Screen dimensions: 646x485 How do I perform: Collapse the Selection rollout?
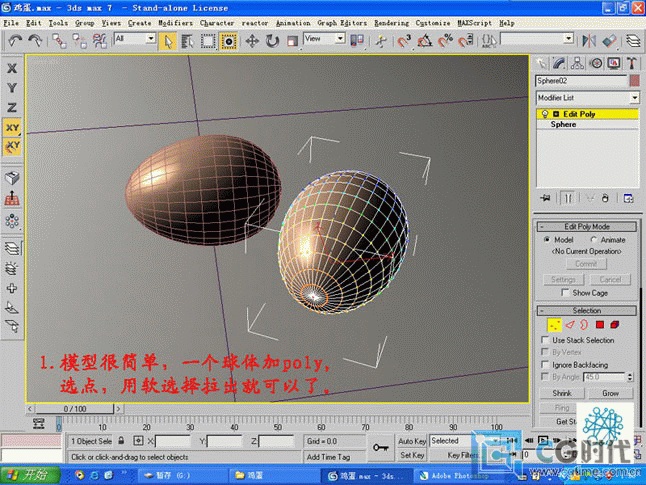pyautogui.click(x=587, y=310)
